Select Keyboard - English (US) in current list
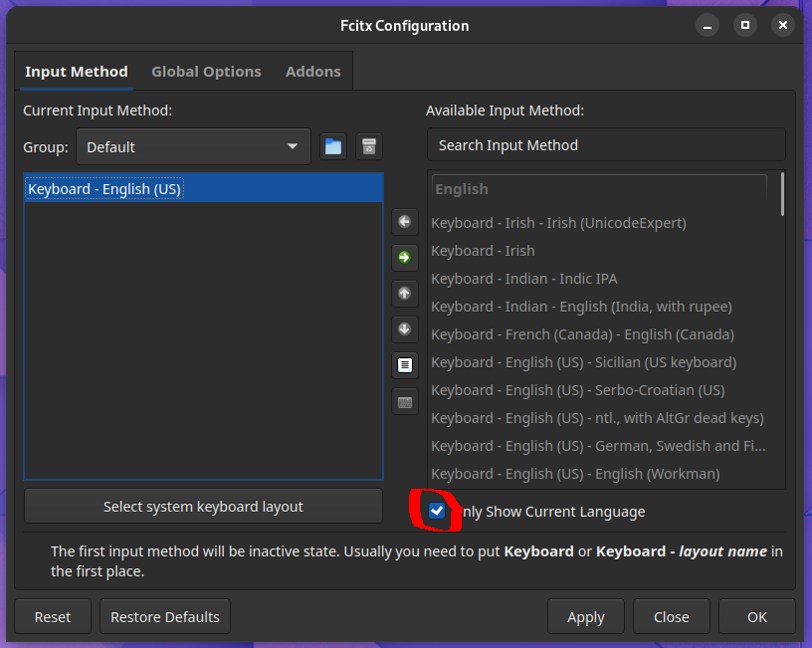The width and height of the screenshot is (812, 648). [x=203, y=188]
